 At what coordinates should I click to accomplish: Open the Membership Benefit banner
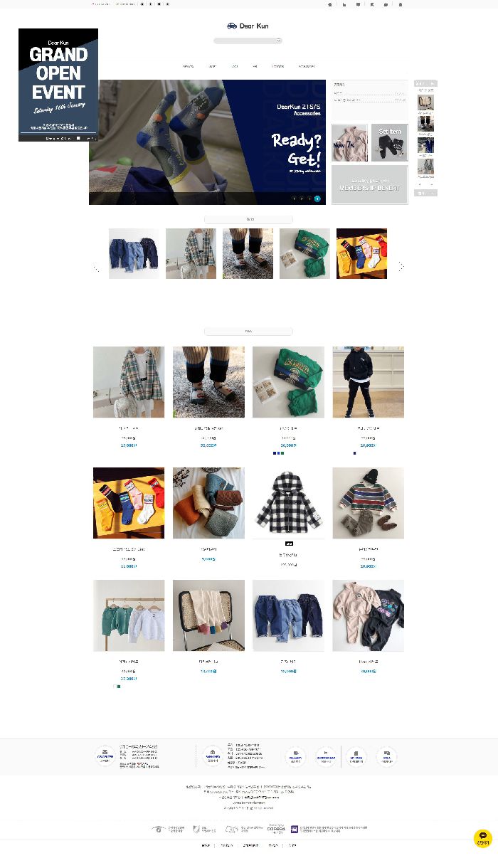point(370,185)
